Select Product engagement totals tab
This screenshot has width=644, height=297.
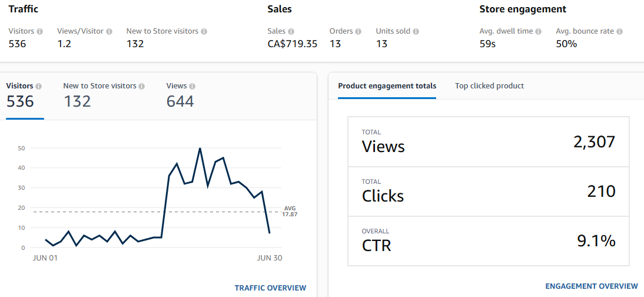point(387,86)
